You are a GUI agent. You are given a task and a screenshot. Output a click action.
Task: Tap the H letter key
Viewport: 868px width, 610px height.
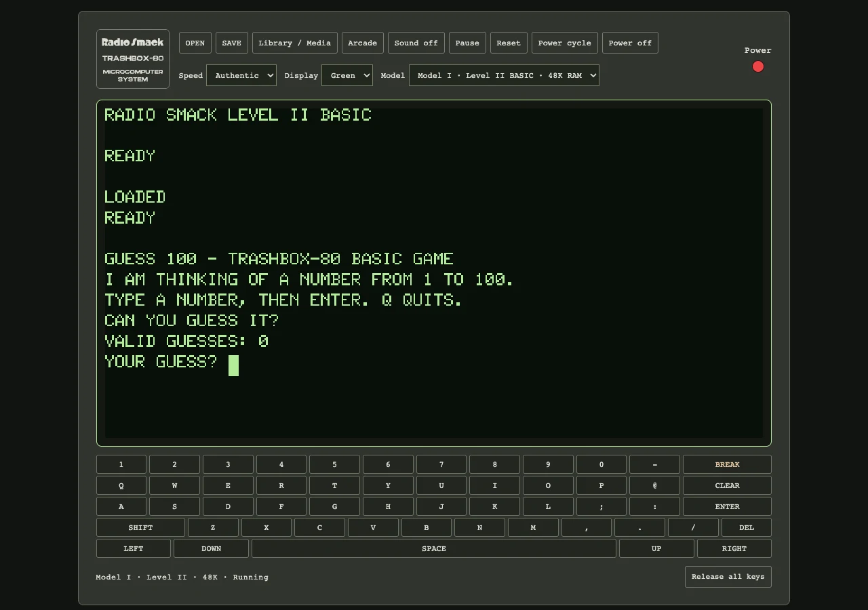388,506
